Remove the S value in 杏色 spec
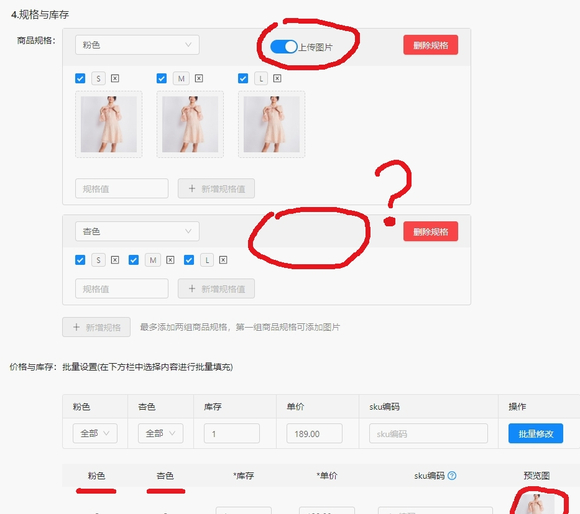The width and height of the screenshot is (580, 514). tap(115, 260)
